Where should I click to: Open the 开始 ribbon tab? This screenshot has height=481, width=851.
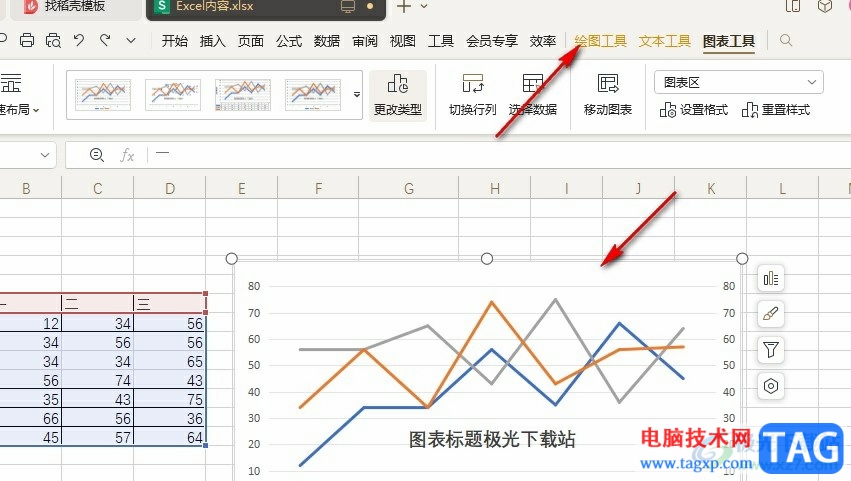(174, 41)
